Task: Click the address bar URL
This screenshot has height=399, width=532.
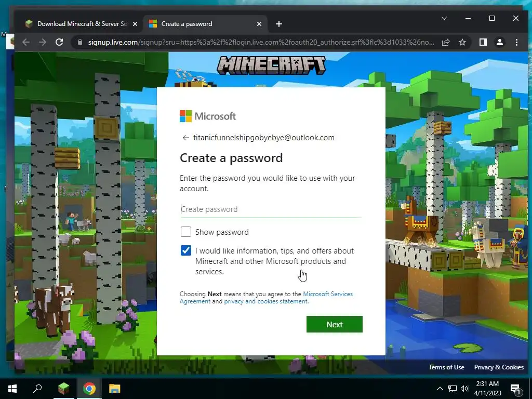Action: click(x=261, y=42)
